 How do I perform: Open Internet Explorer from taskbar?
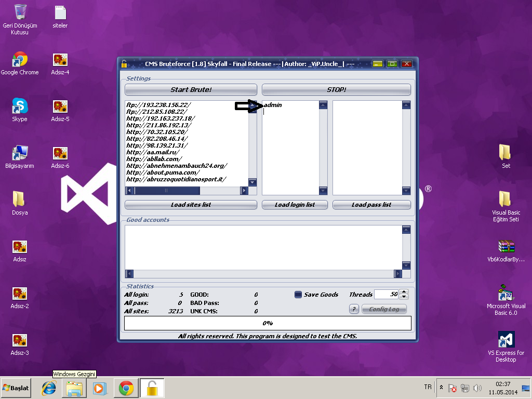(x=49, y=388)
